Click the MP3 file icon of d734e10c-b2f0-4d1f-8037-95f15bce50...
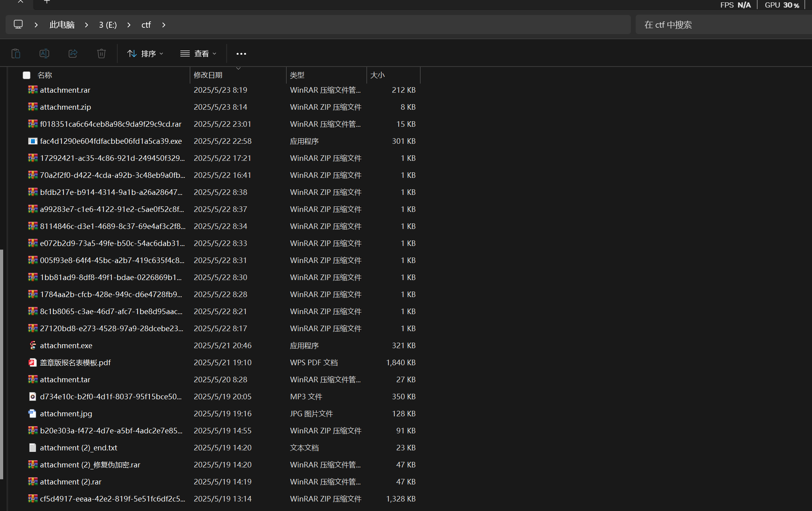The height and width of the screenshot is (511, 812). point(32,397)
